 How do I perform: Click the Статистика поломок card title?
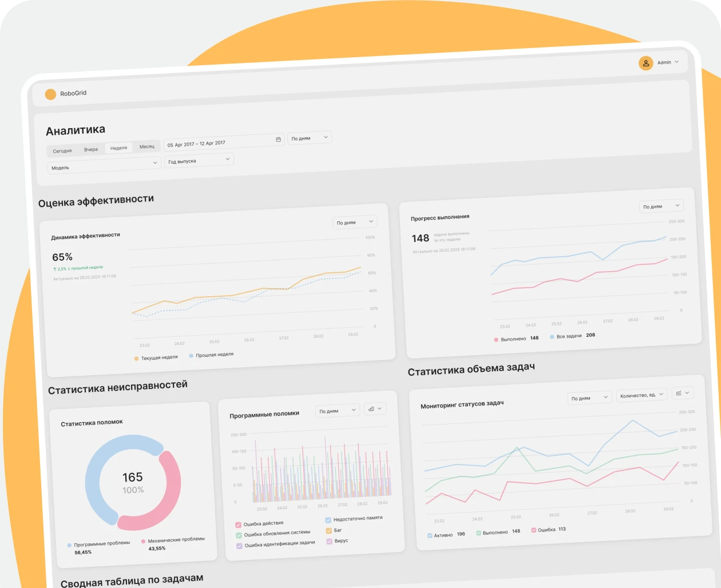92,423
